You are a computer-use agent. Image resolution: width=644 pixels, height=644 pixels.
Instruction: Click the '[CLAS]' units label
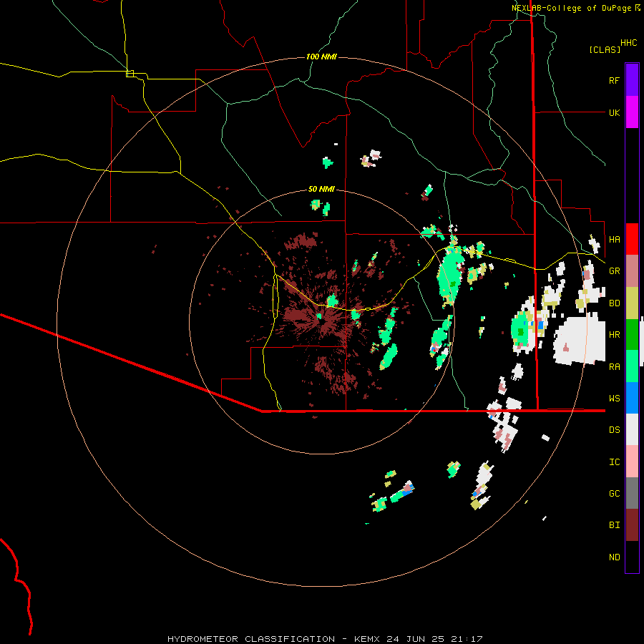coord(605,49)
